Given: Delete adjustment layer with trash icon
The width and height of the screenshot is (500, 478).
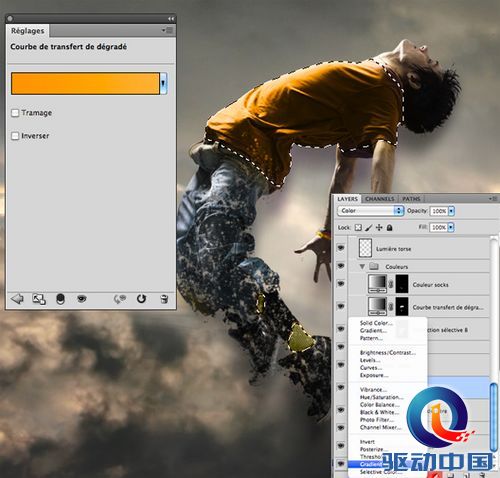Looking at the screenshot, I should (164, 299).
